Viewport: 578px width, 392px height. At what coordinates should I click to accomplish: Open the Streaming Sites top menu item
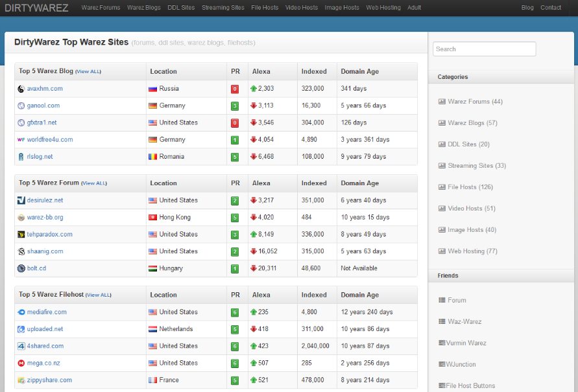point(223,8)
